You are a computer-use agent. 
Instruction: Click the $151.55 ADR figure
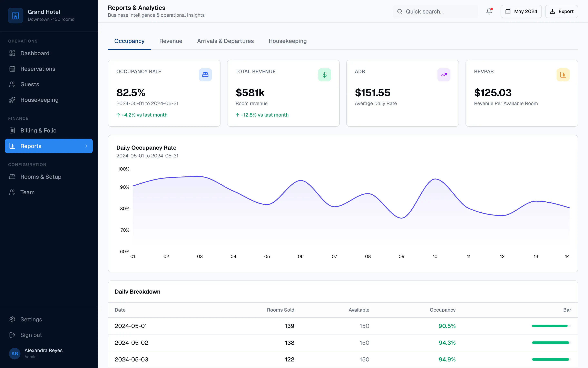[372, 93]
